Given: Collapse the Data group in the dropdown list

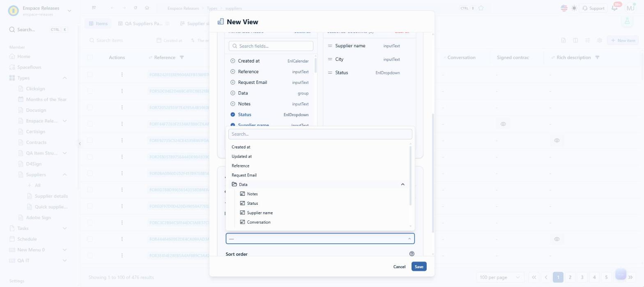Looking at the screenshot, I should [402, 185].
